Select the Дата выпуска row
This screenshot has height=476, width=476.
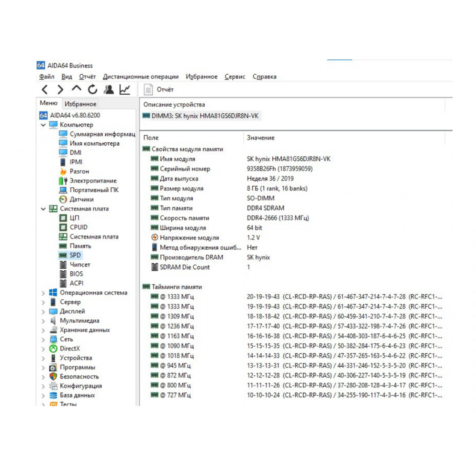[x=293, y=178]
